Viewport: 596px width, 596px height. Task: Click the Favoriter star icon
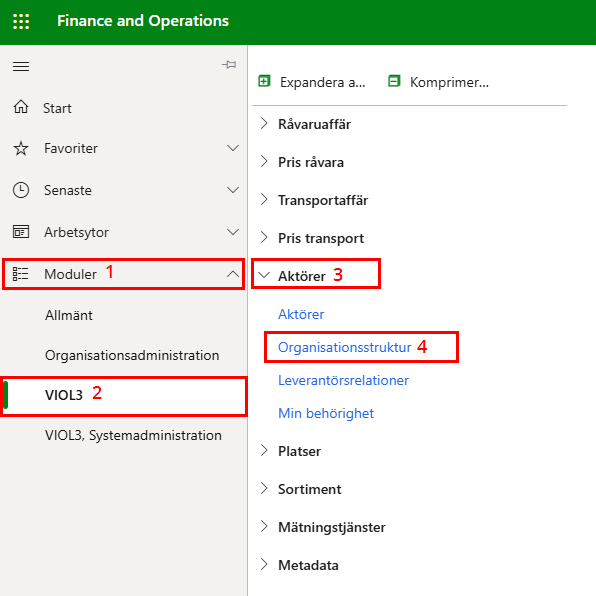pos(21,148)
